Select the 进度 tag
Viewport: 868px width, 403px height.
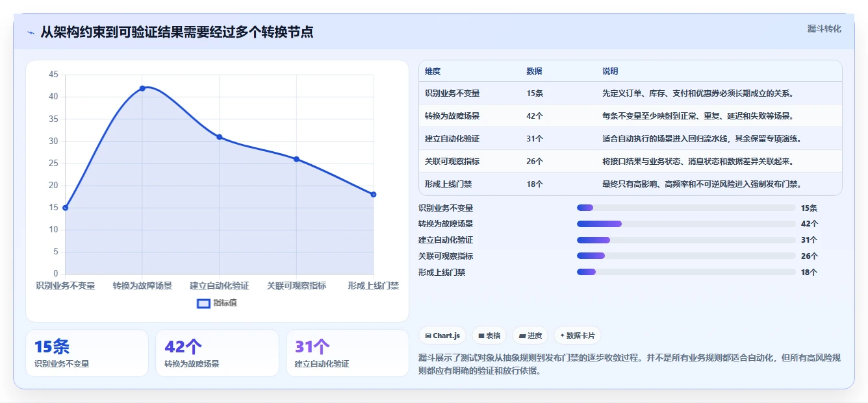click(x=530, y=336)
